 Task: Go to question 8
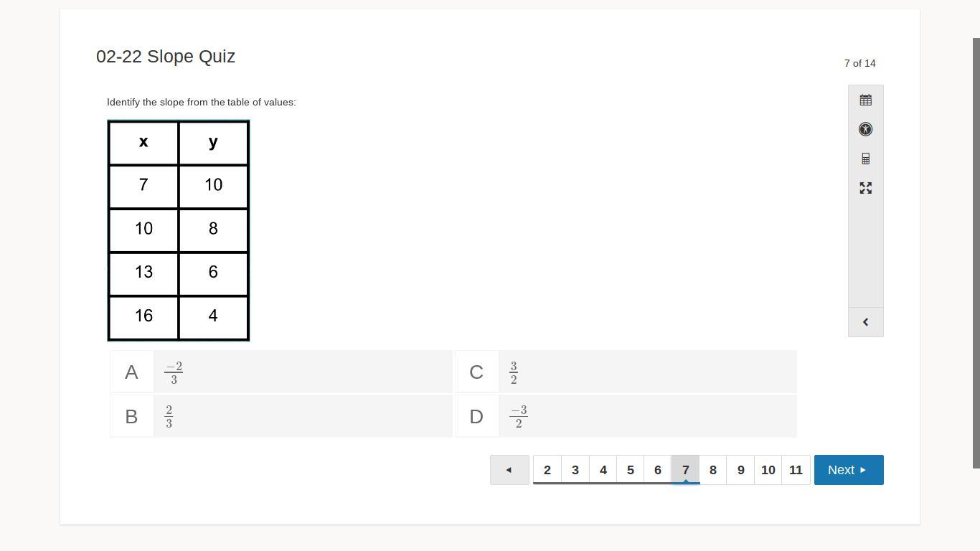coord(713,470)
